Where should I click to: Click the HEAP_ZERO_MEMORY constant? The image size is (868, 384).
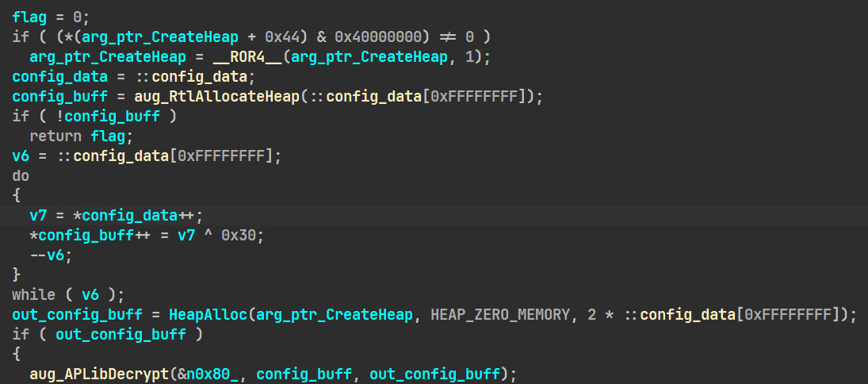[x=499, y=315]
